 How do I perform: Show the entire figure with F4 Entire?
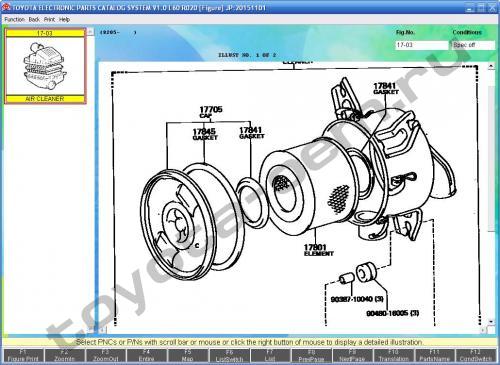146,355
